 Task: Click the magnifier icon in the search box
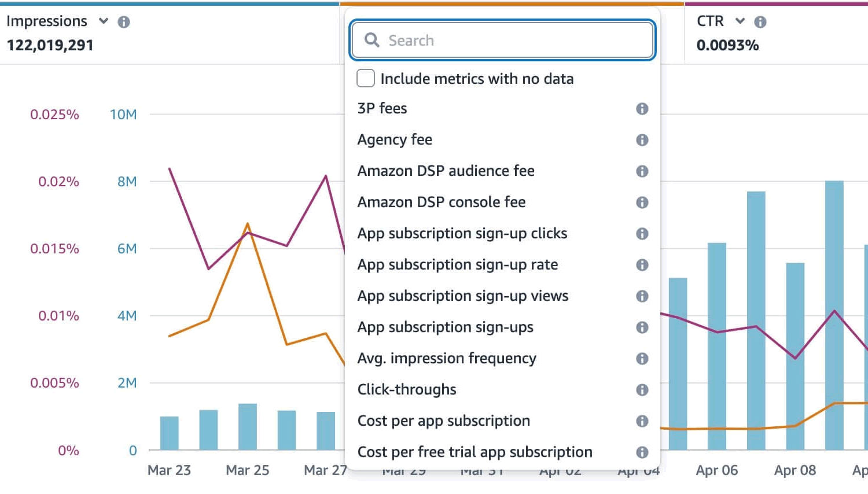[x=372, y=40]
